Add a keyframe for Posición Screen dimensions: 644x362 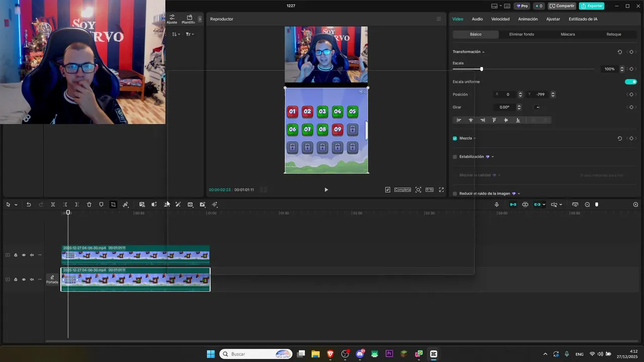tap(631, 95)
